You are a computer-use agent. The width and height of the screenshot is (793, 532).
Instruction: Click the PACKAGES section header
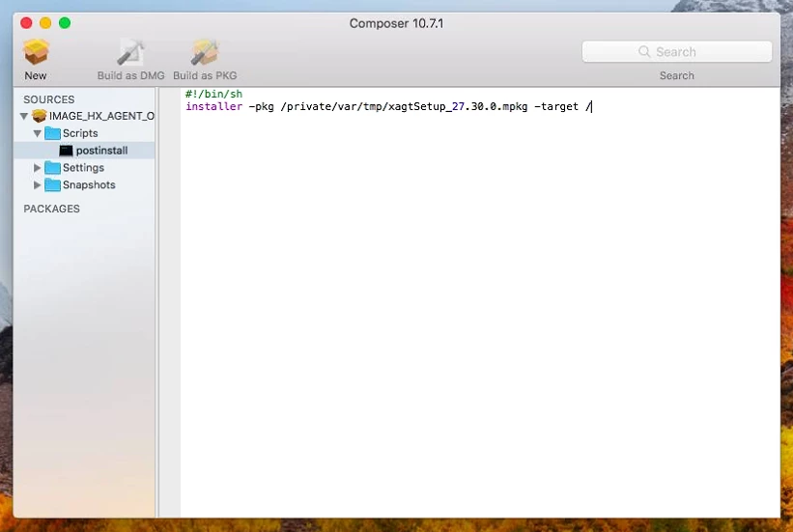(51, 209)
